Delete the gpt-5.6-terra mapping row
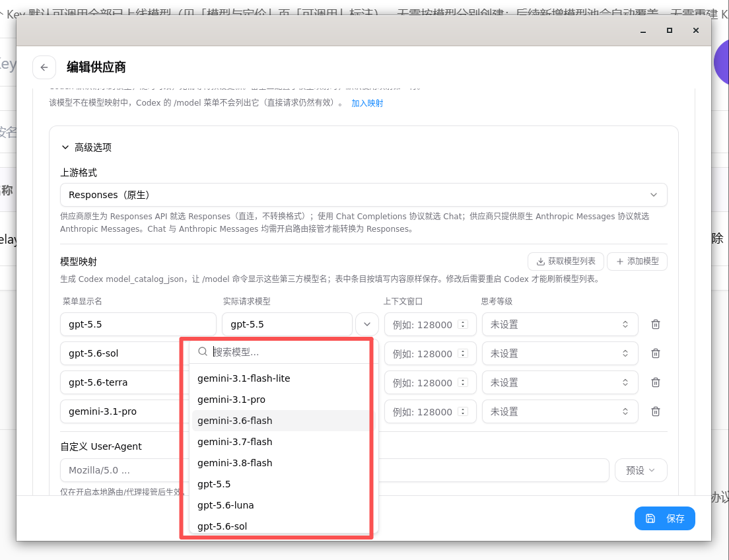The height and width of the screenshot is (560, 729). (656, 382)
